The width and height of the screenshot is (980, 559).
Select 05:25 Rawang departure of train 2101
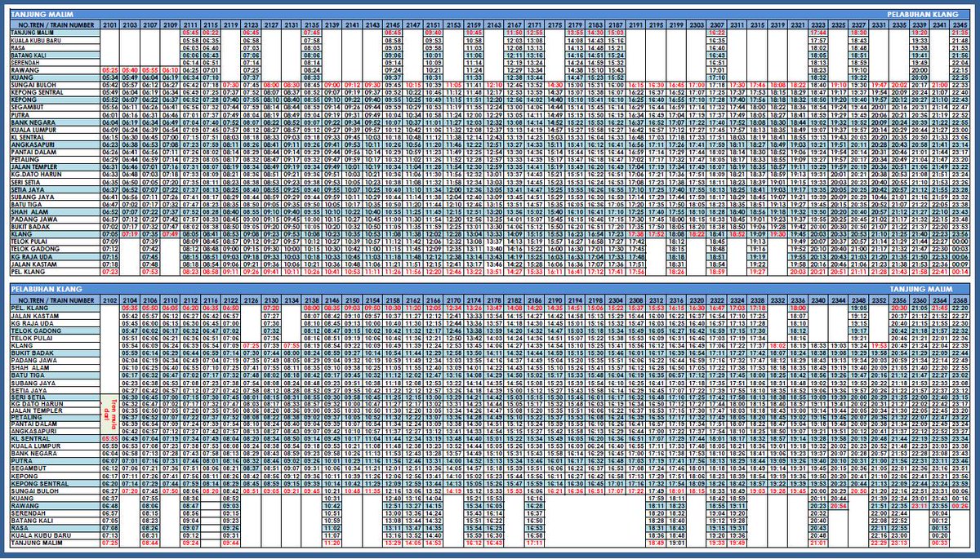point(110,70)
